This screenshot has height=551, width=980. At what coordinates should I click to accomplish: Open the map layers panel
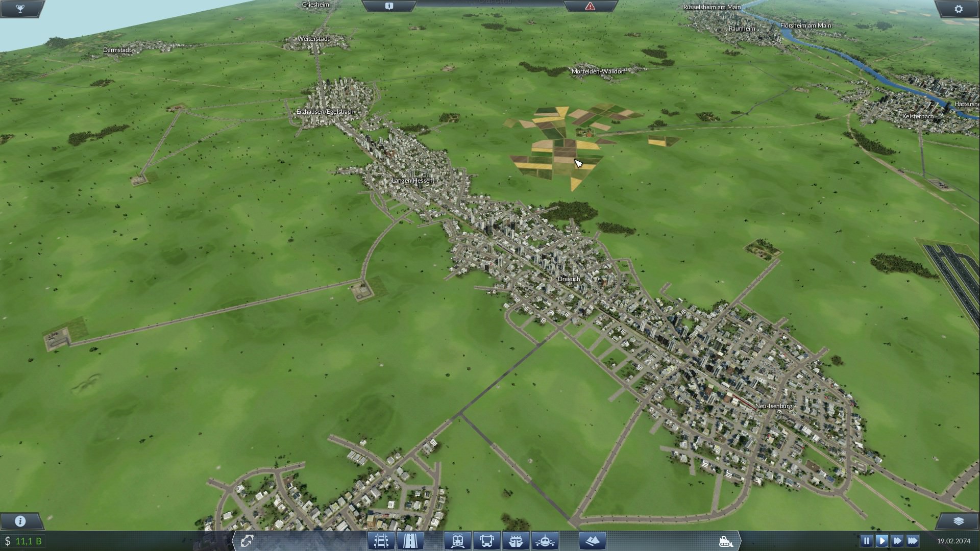[x=958, y=521]
